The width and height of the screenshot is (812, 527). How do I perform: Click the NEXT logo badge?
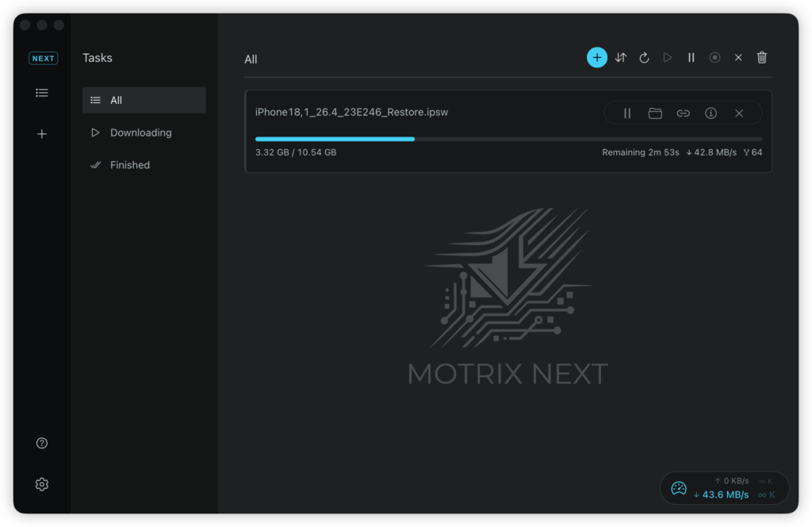point(43,57)
